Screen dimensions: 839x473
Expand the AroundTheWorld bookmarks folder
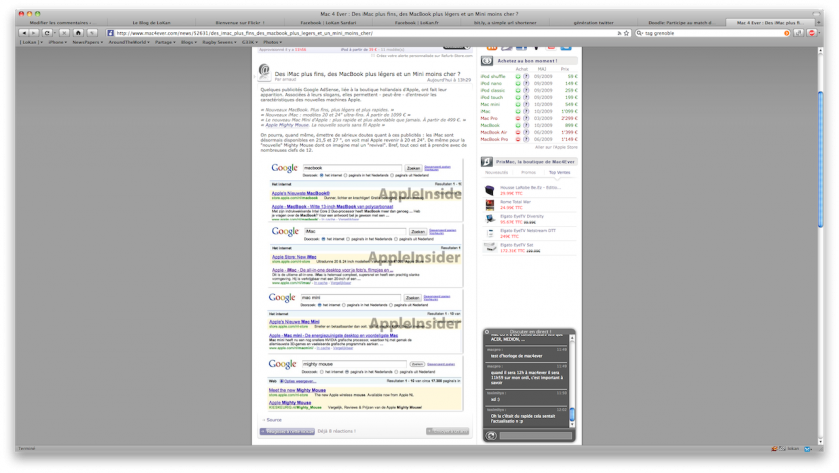coord(129,42)
